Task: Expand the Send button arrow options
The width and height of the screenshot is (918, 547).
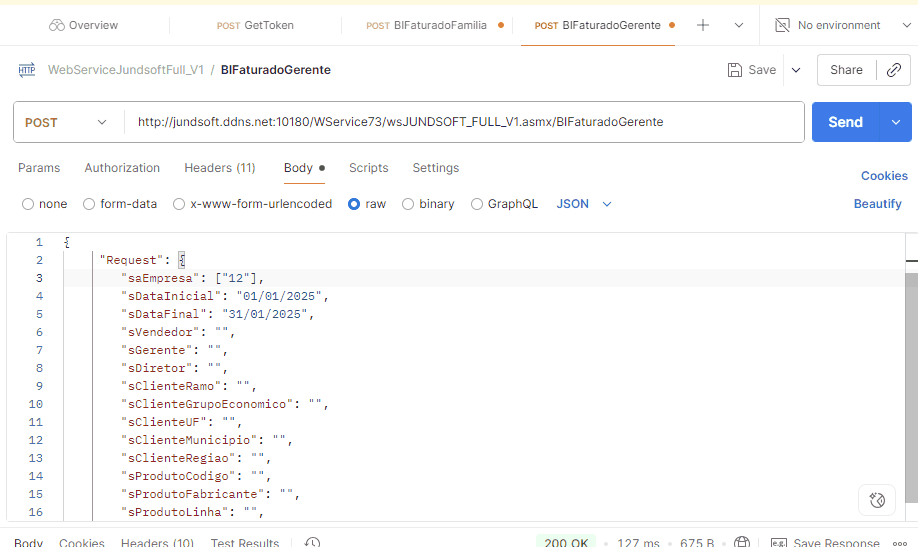Action: click(x=895, y=122)
